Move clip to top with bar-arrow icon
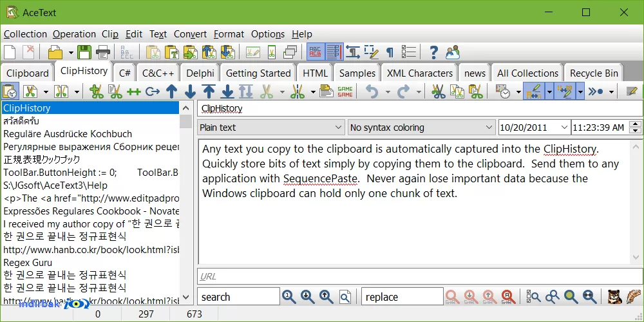644x322 pixels. [x=209, y=91]
